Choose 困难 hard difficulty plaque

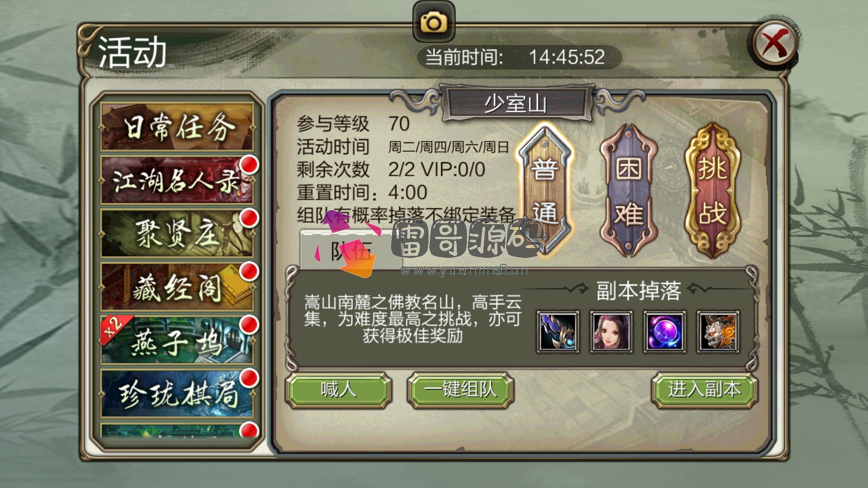coord(628,190)
